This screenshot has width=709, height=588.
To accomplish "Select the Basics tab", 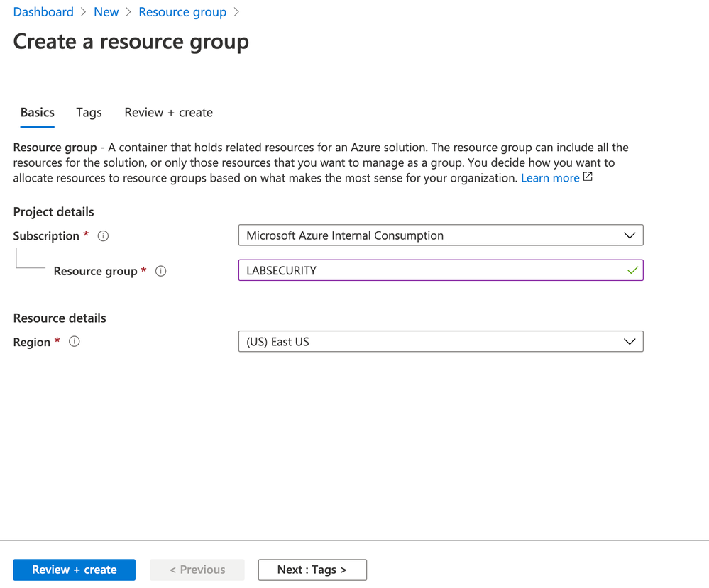I will (38, 113).
